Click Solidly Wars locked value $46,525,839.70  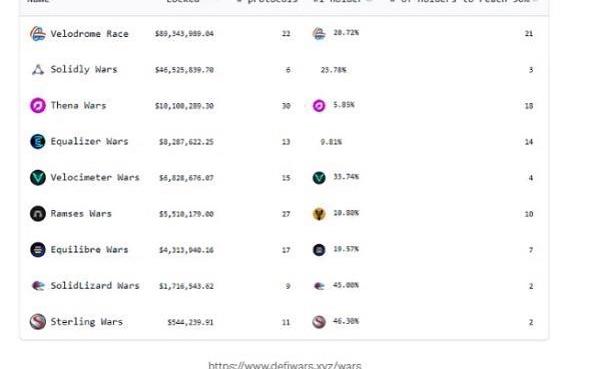[184, 70]
